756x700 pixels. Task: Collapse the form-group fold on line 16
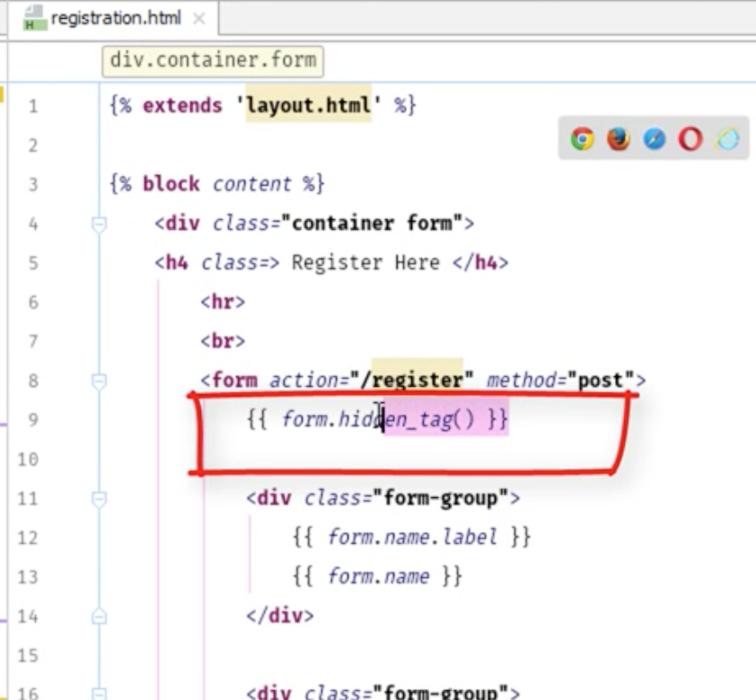coord(99,694)
